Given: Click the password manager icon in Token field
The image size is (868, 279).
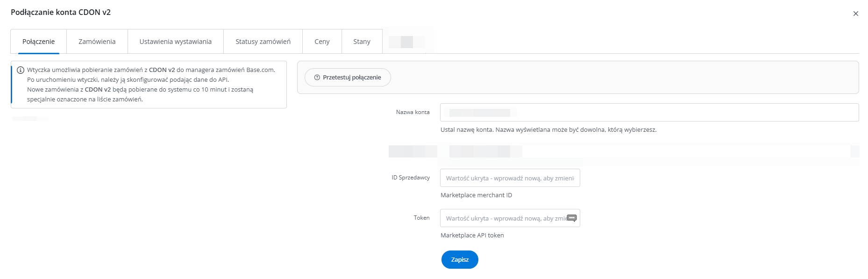Looking at the screenshot, I should click(572, 218).
